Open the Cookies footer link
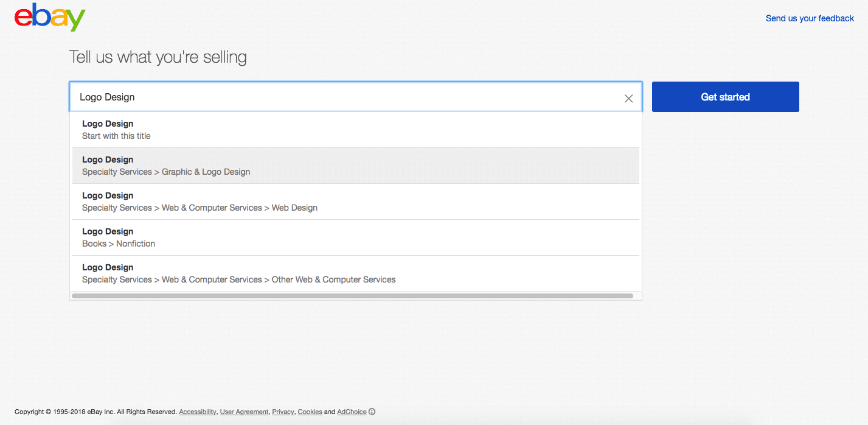This screenshot has width=868, height=425. pyautogui.click(x=310, y=412)
